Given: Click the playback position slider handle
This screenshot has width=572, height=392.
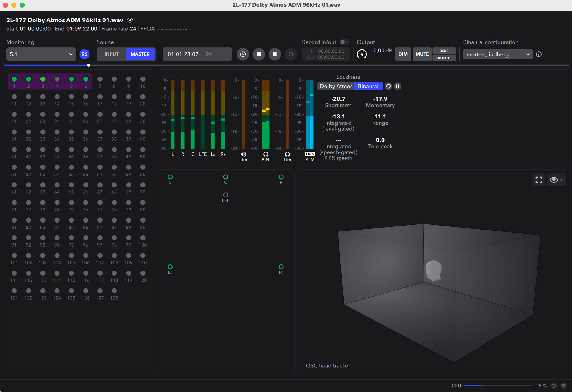Looking at the screenshot, I should [x=89, y=65].
